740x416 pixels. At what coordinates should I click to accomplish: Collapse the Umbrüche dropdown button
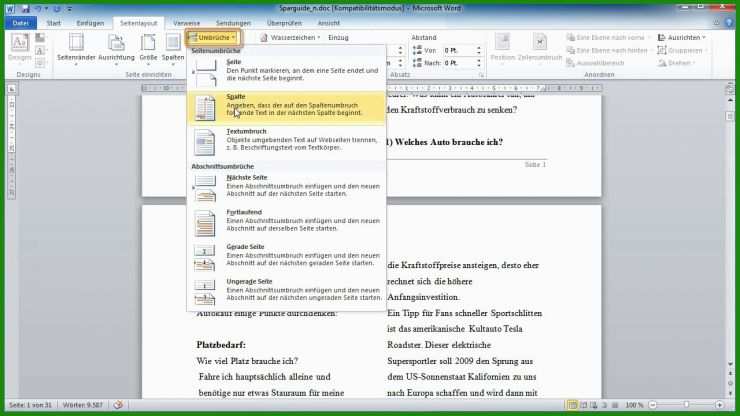tap(211, 37)
